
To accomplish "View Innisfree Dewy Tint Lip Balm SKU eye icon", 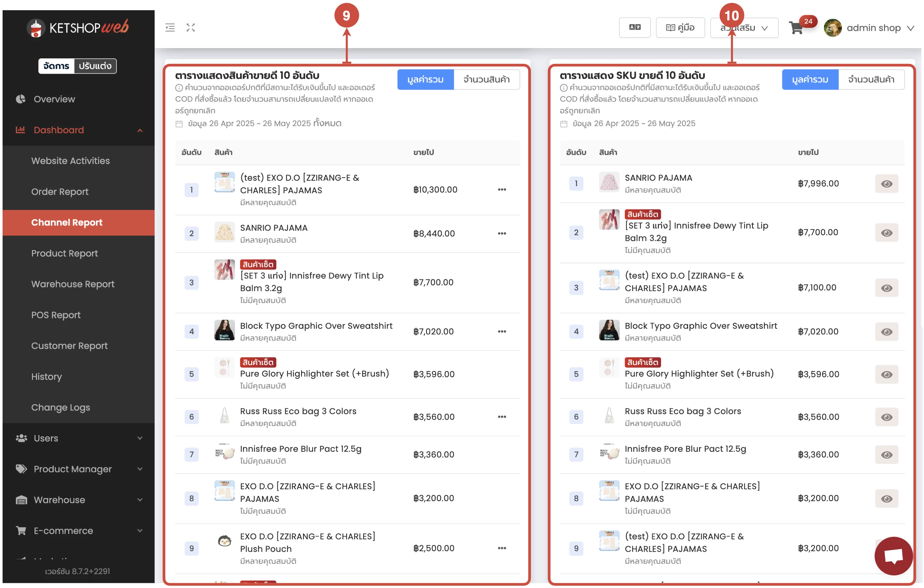I will click(x=886, y=233).
